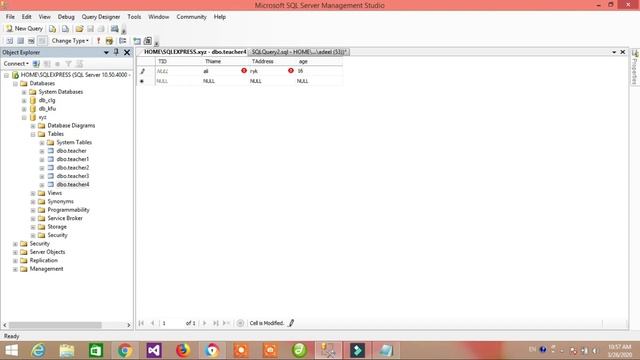Viewport: 640px width, 360px height.
Task: Click the TAddress cell containing ryk
Action: (272, 71)
